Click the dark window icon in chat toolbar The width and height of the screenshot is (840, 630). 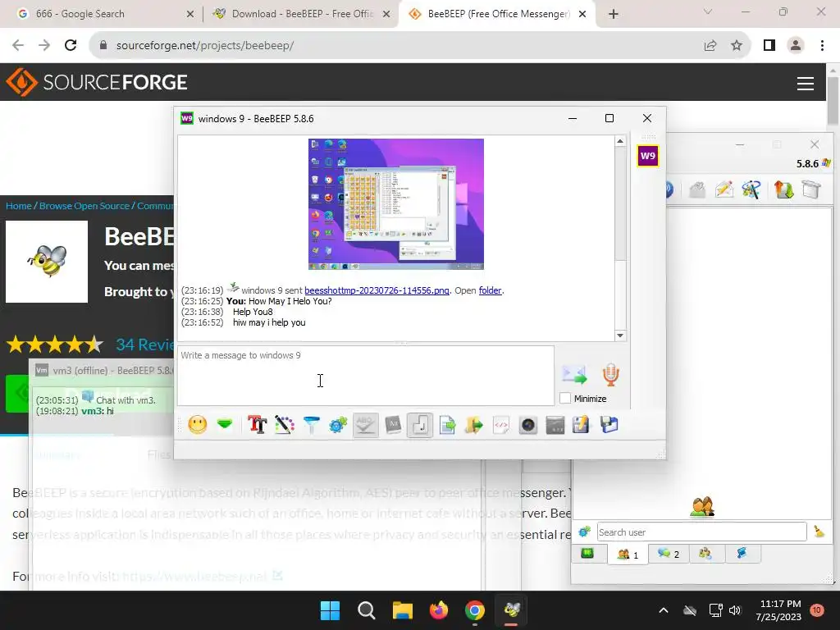click(555, 425)
